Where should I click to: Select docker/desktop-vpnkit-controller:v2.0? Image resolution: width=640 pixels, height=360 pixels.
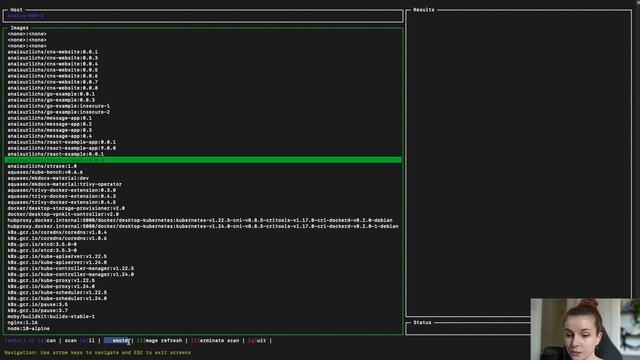point(63,214)
